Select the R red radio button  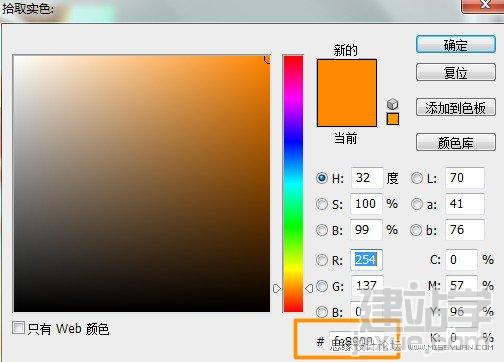click(322, 260)
